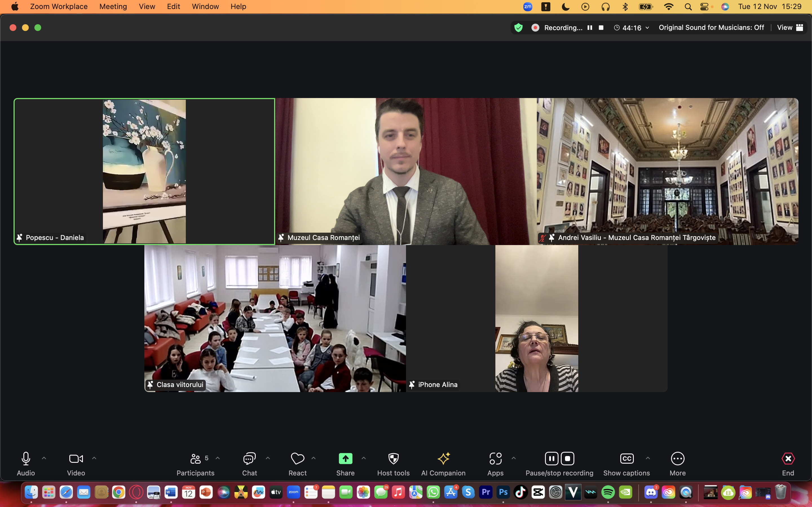Open meeting timer dropdown showing 44:16
This screenshot has height=507, width=812.
pyautogui.click(x=632, y=28)
